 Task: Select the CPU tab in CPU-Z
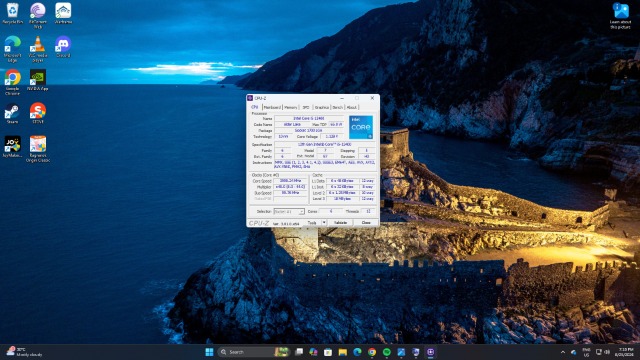tap(255, 107)
